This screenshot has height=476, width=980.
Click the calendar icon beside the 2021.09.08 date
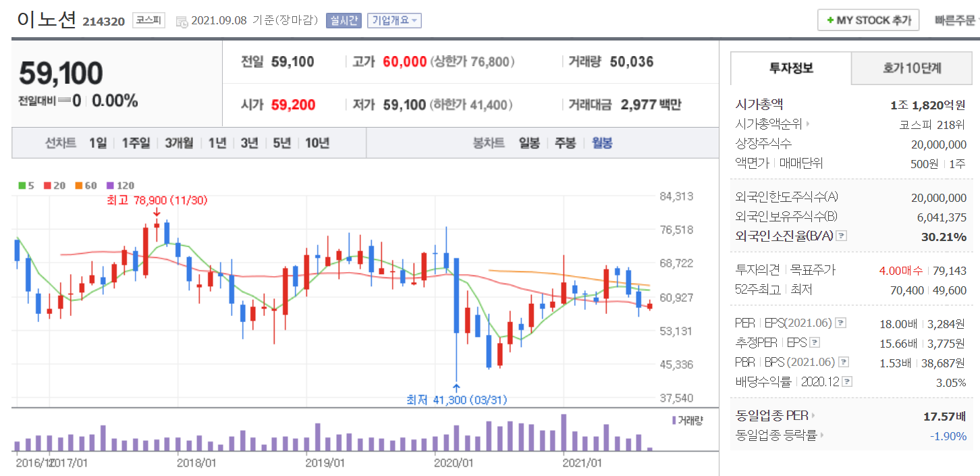tap(182, 22)
